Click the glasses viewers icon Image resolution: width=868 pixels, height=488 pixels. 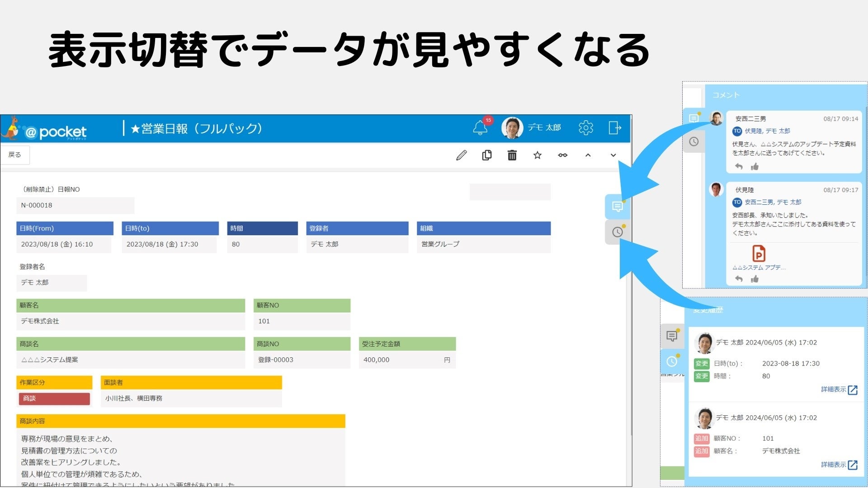point(562,155)
